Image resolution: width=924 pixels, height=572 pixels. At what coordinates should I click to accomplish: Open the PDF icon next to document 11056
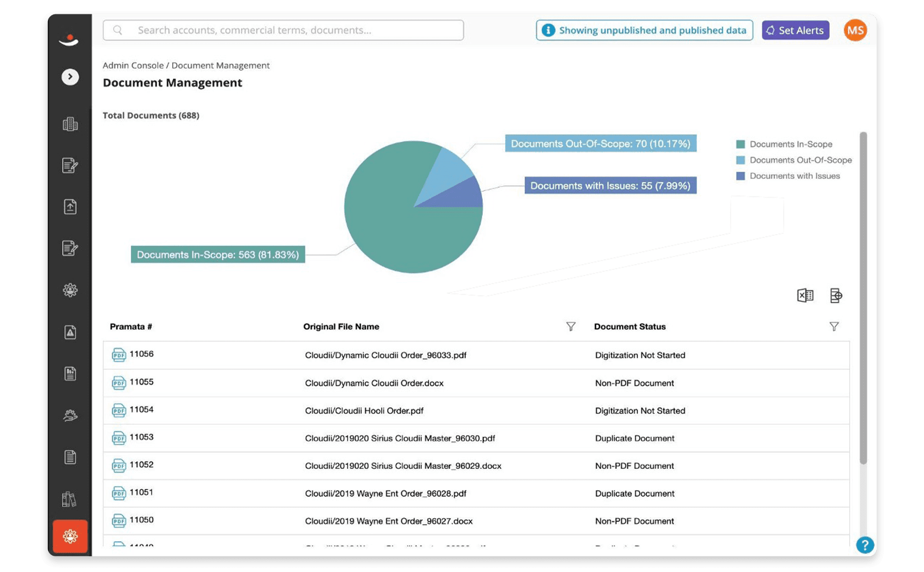point(118,355)
